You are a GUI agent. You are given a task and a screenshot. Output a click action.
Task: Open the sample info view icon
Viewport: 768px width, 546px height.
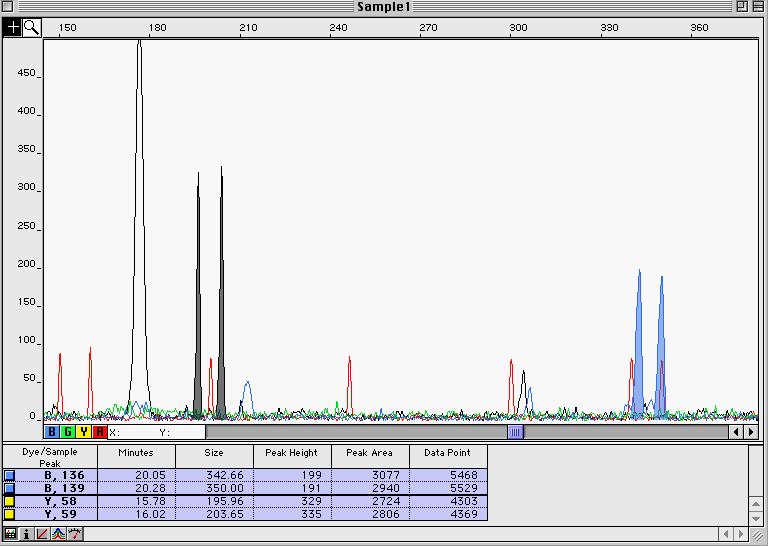(x=26, y=534)
